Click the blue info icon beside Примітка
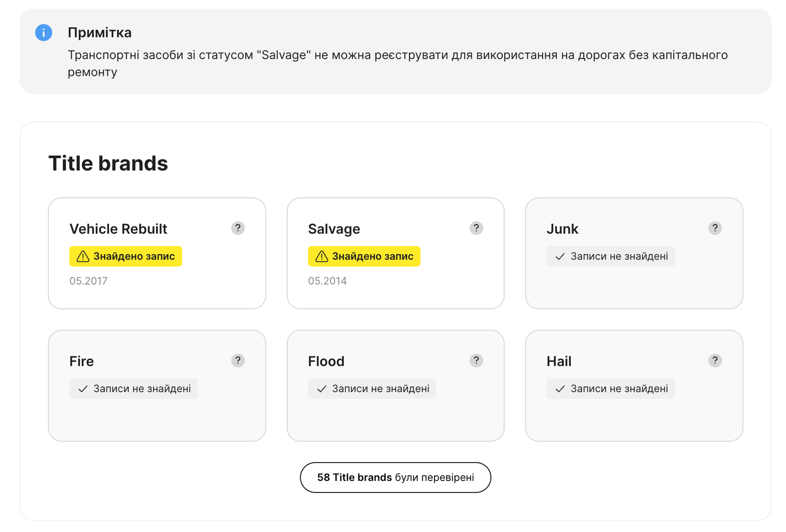The height and width of the screenshot is (532, 786). tap(44, 33)
